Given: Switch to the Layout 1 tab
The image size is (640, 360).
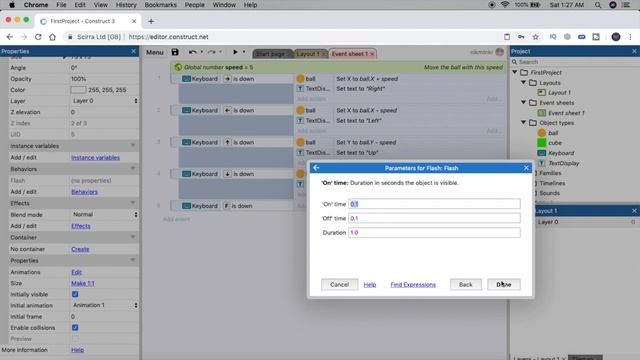Looking at the screenshot, I should pos(308,54).
